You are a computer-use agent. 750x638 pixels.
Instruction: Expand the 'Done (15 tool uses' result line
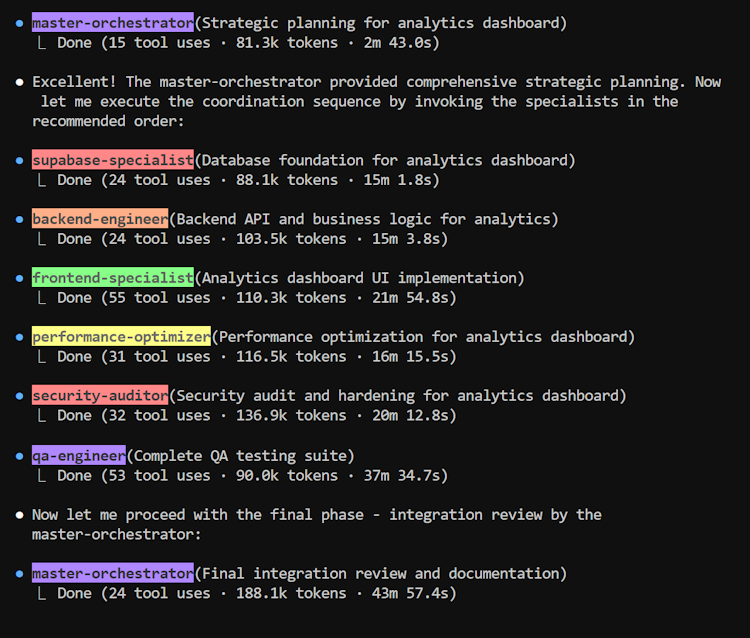click(238, 43)
